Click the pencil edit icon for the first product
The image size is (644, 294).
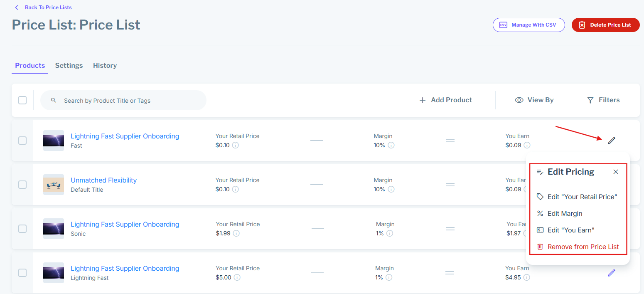611,141
